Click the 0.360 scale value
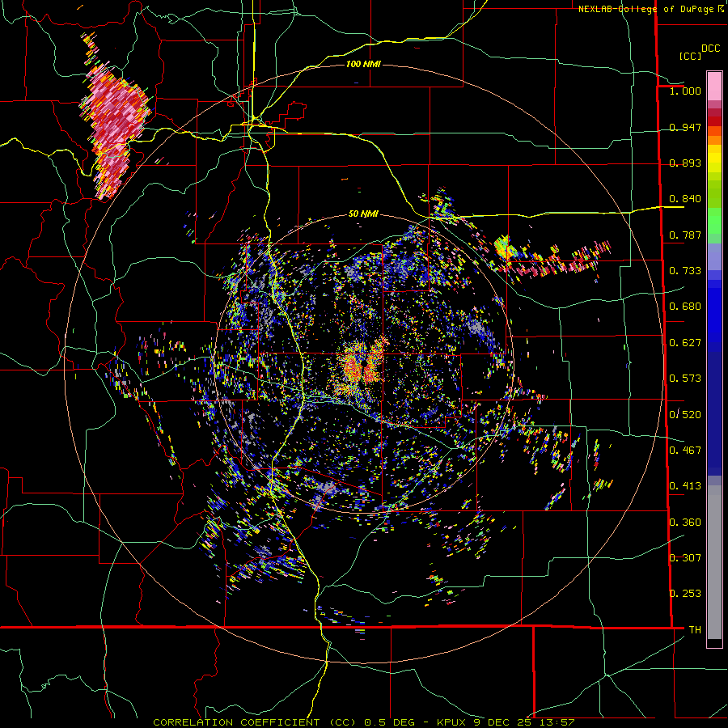 point(685,523)
